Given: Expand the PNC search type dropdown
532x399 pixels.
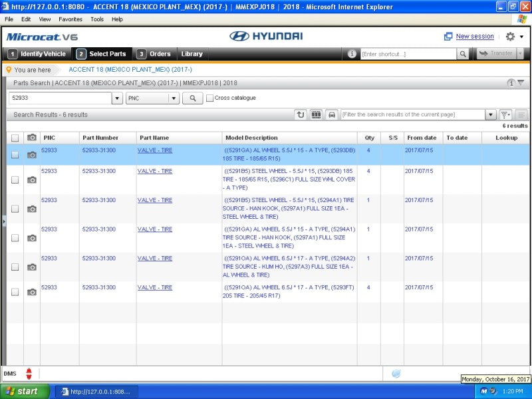Looking at the screenshot, I should (174, 98).
